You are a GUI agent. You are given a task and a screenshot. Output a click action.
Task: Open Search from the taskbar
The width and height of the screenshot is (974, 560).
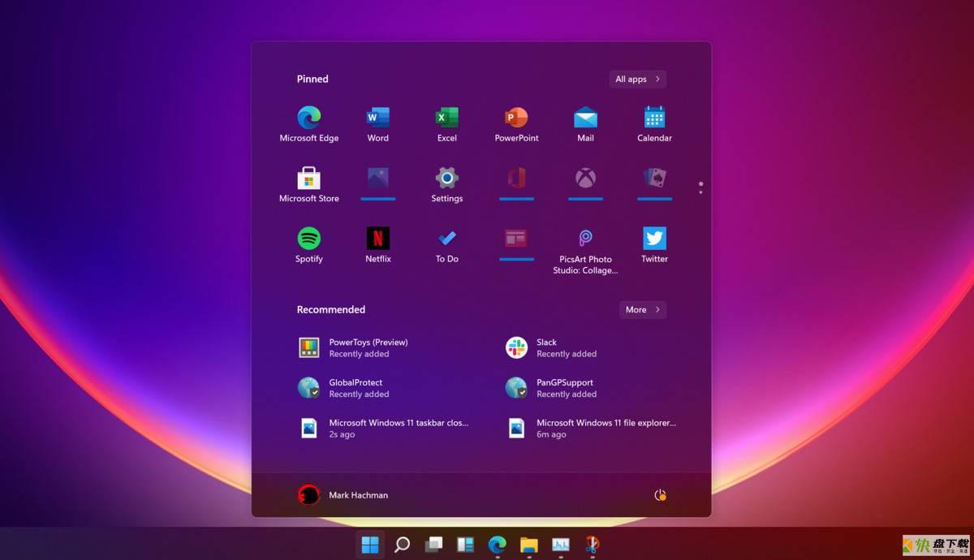(402, 544)
